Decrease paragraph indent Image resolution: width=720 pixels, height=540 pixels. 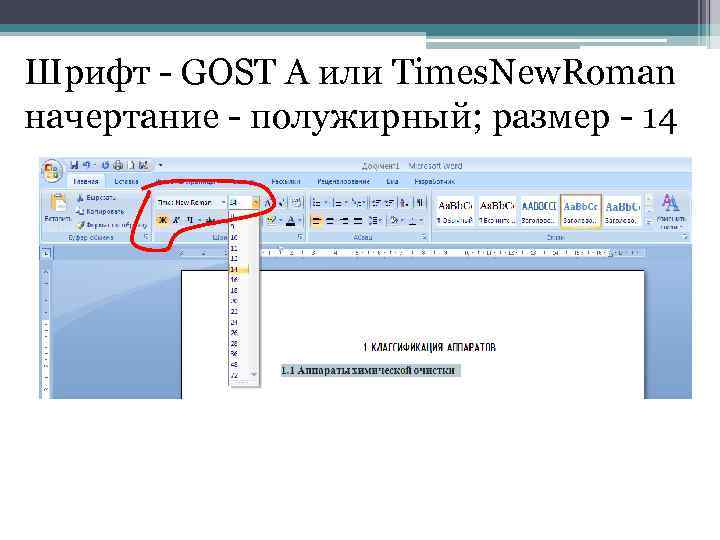click(x=377, y=202)
